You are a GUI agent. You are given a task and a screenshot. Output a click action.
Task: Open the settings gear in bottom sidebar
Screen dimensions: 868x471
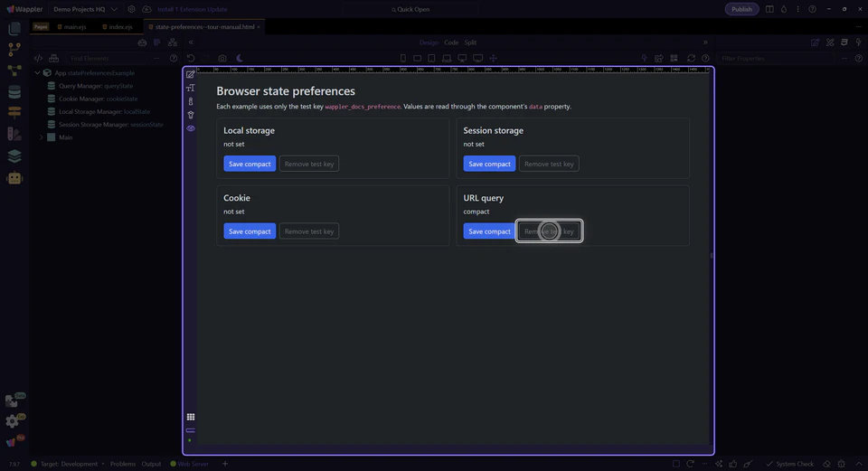[x=12, y=421]
